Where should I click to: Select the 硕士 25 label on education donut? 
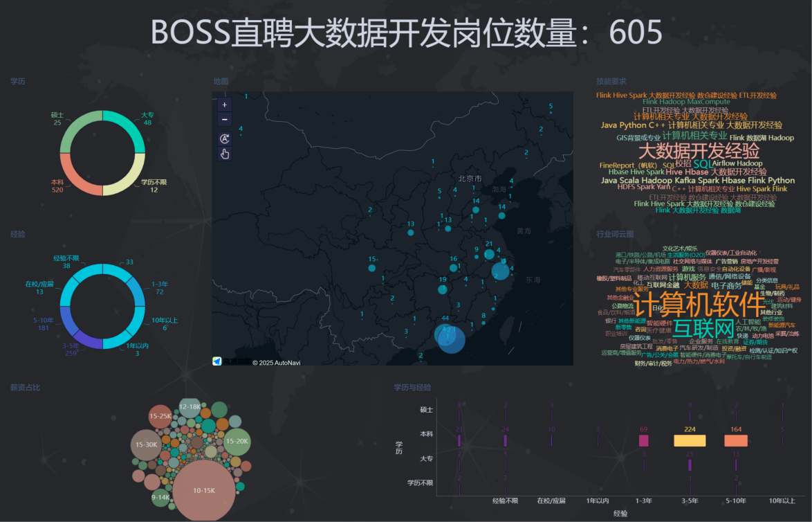click(x=57, y=118)
